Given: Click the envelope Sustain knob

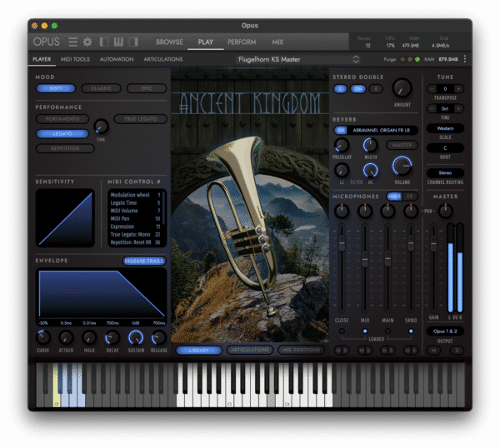Looking at the screenshot, I should coord(136,338).
